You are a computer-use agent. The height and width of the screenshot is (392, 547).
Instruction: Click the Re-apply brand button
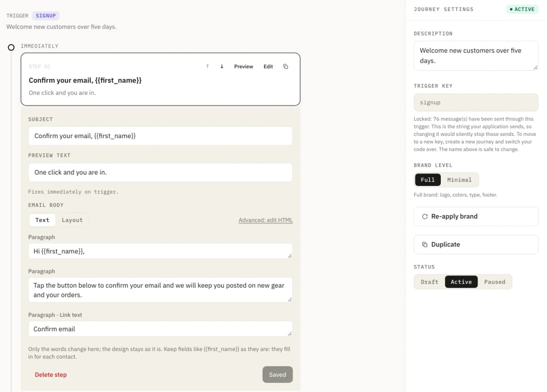tap(476, 217)
